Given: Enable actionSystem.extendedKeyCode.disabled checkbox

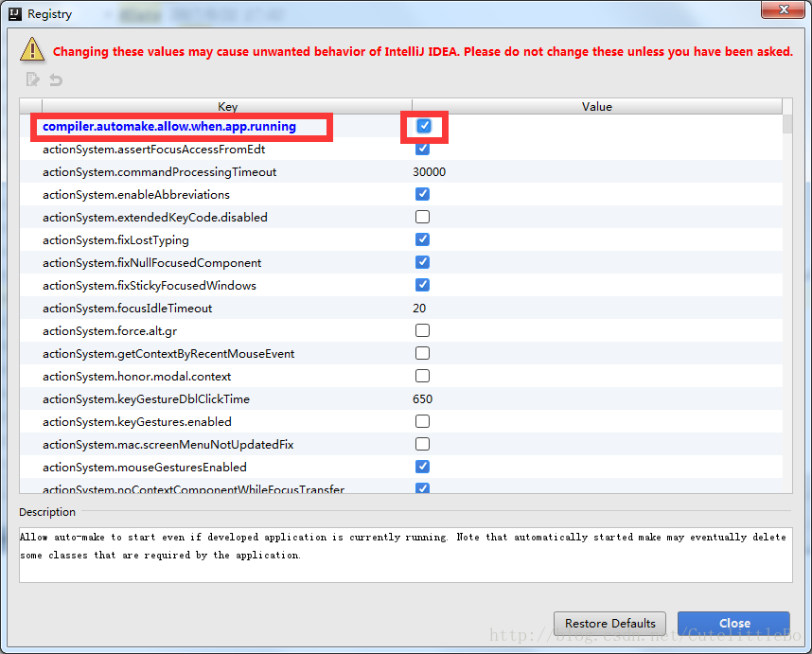Looking at the screenshot, I should tap(423, 217).
